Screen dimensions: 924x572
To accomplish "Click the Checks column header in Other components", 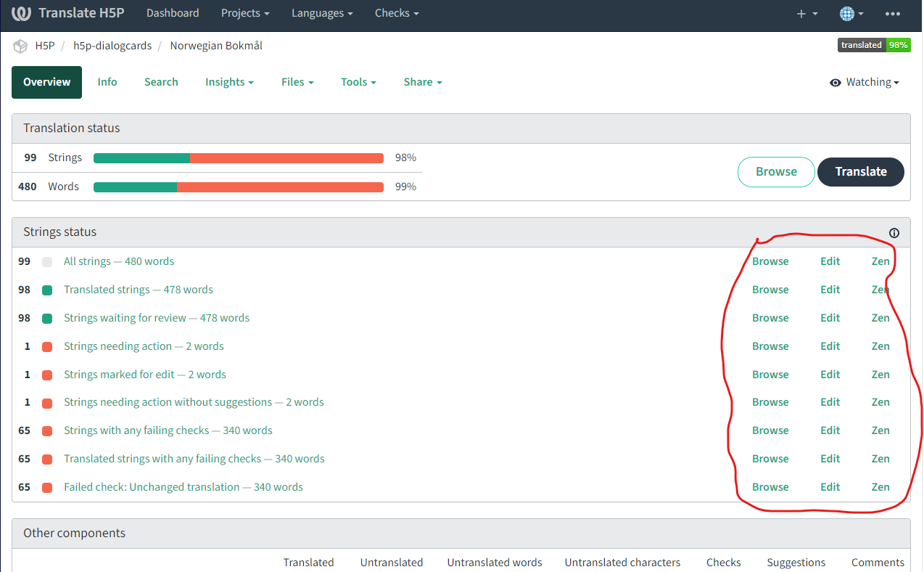I will (x=724, y=563).
